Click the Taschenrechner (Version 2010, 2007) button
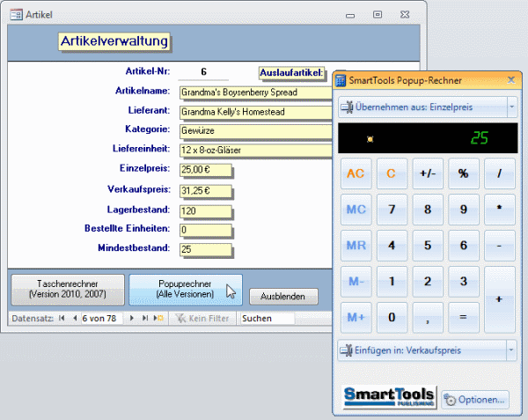This screenshot has height=420, width=528. 68,290
